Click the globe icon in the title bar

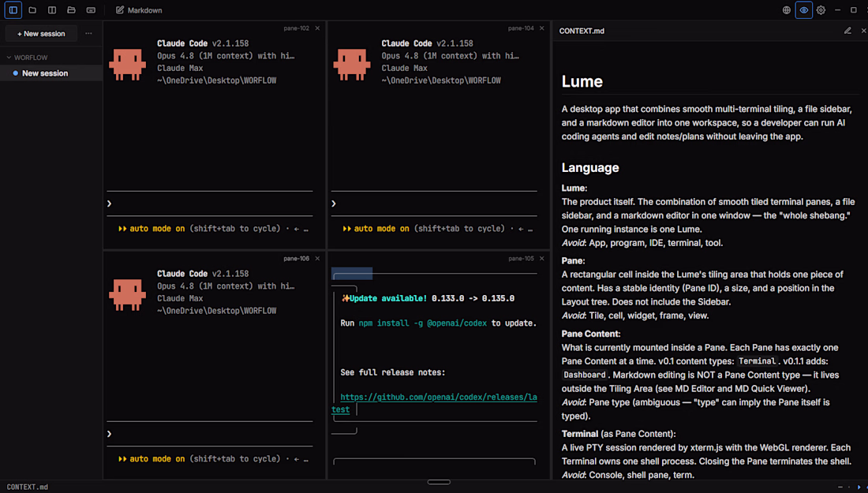[x=786, y=10]
